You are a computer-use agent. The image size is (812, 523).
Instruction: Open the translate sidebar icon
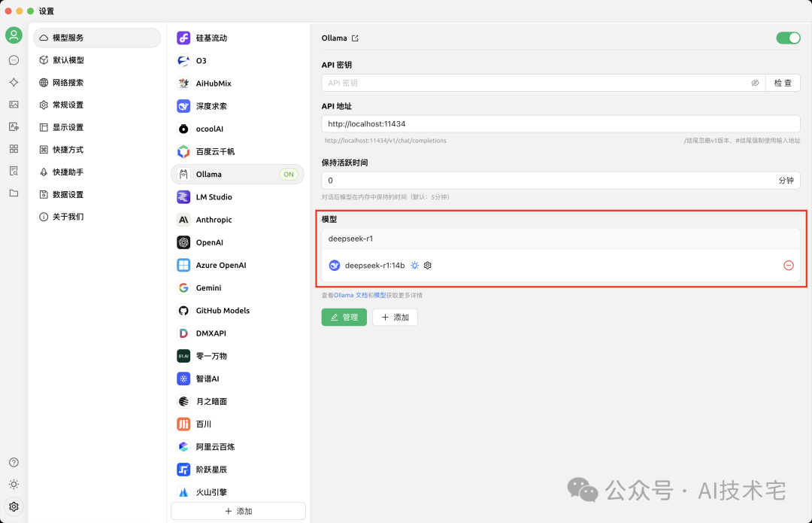(x=14, y=127)
